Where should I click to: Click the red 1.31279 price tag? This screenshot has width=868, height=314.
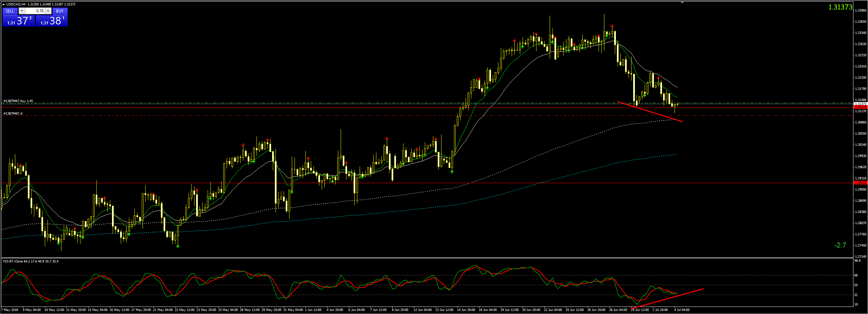click(x=861, y=107)
